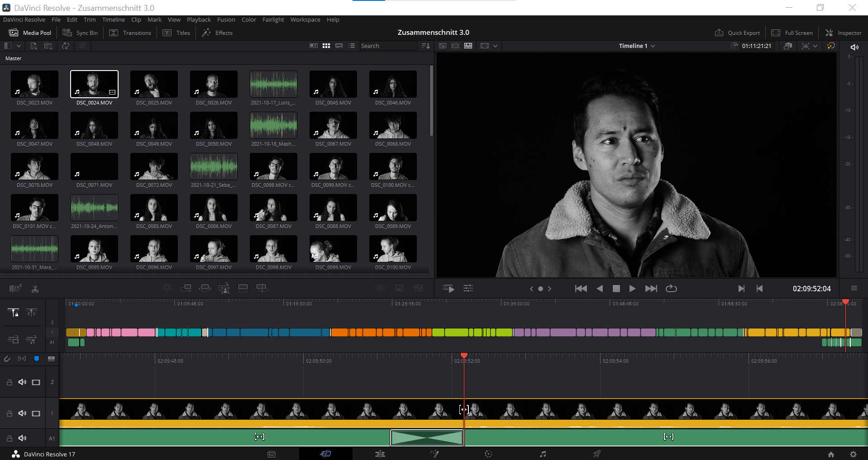Click the red playhead on the lower timeline ruler
This screenshot has height=460, width=868.
tap(464, 356)
